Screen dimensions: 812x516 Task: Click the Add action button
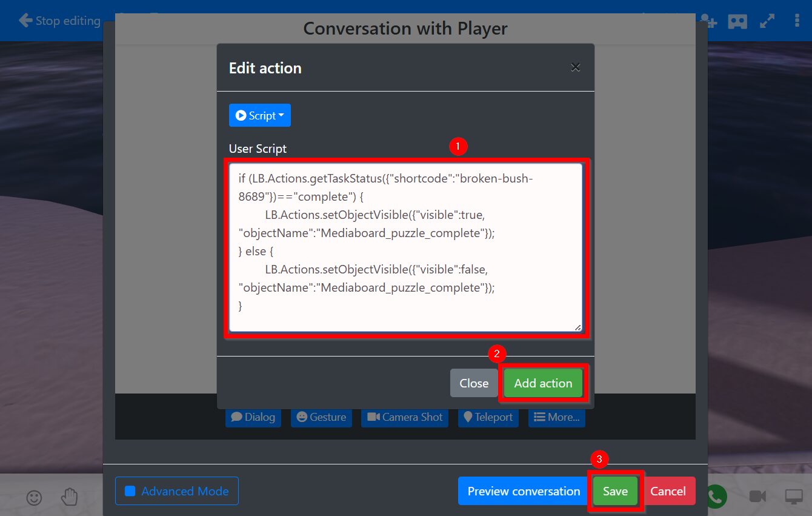coord(543,383)
